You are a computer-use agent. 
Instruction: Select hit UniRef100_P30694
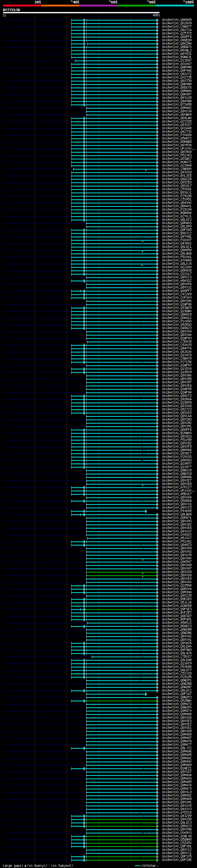(x=177, y=135)
